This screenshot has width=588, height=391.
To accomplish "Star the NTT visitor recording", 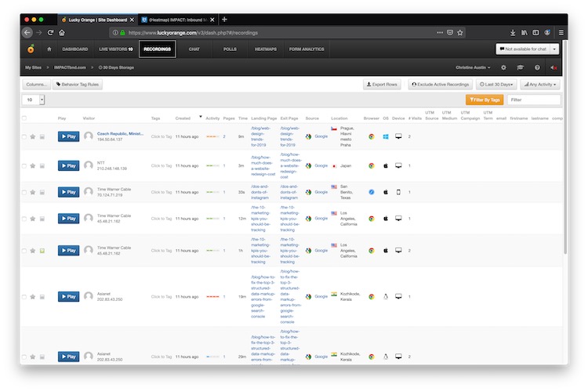I will click(x=33, y=165).
